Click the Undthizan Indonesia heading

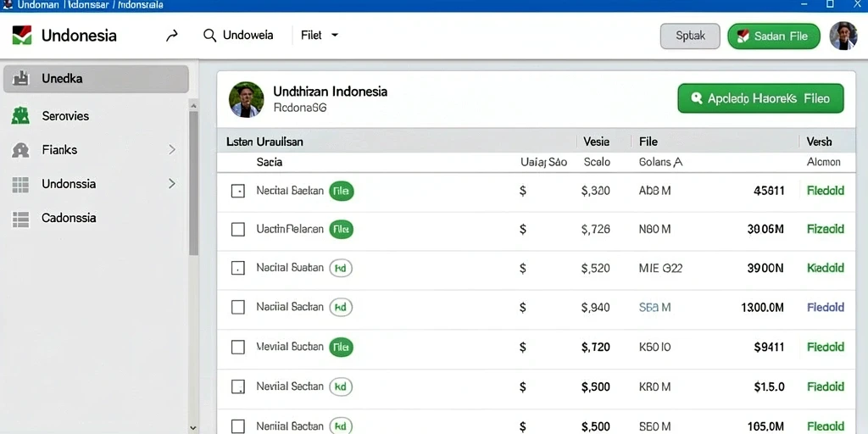point(330,92)
